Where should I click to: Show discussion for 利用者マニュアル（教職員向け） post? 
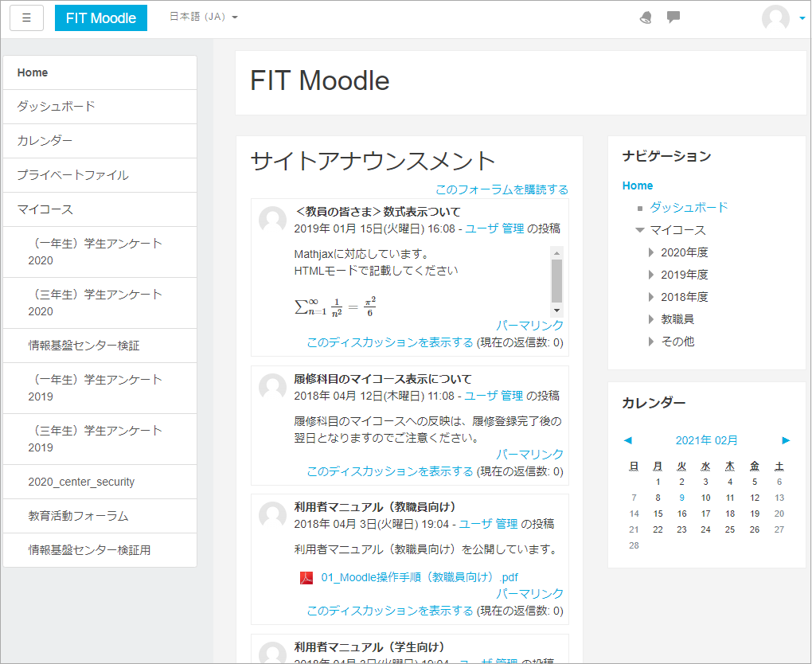(x=390, y=611)
